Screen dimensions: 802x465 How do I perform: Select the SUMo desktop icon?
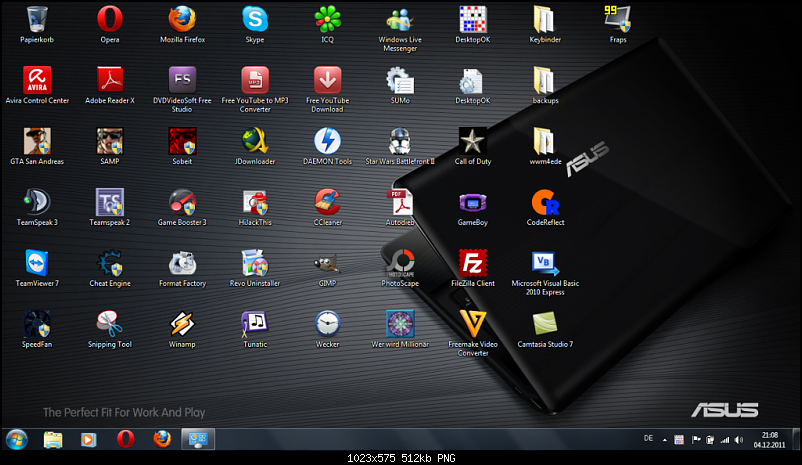point(400,80)
